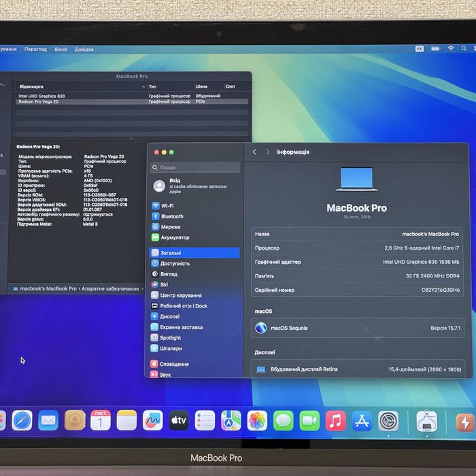Sort by Відеокарта column header
Image resolution: width=476 pixels, height=476 pixels.
[80, 86]
